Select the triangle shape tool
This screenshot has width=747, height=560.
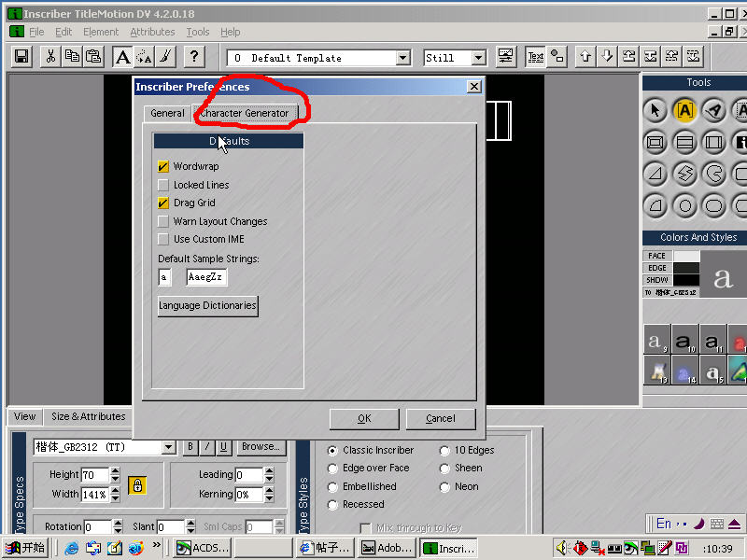(655, 174)
